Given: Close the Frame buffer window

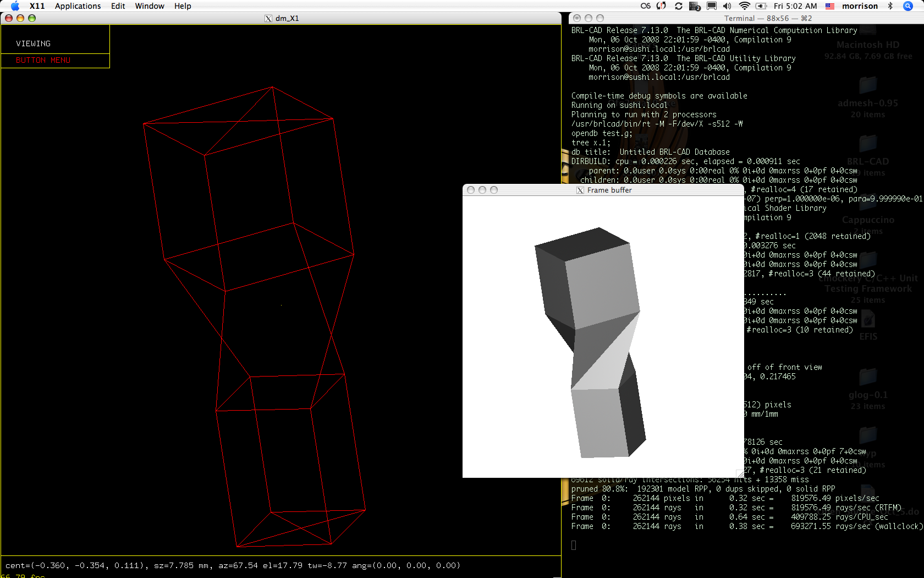Looking at the screenshot, I should click(471, 190).
